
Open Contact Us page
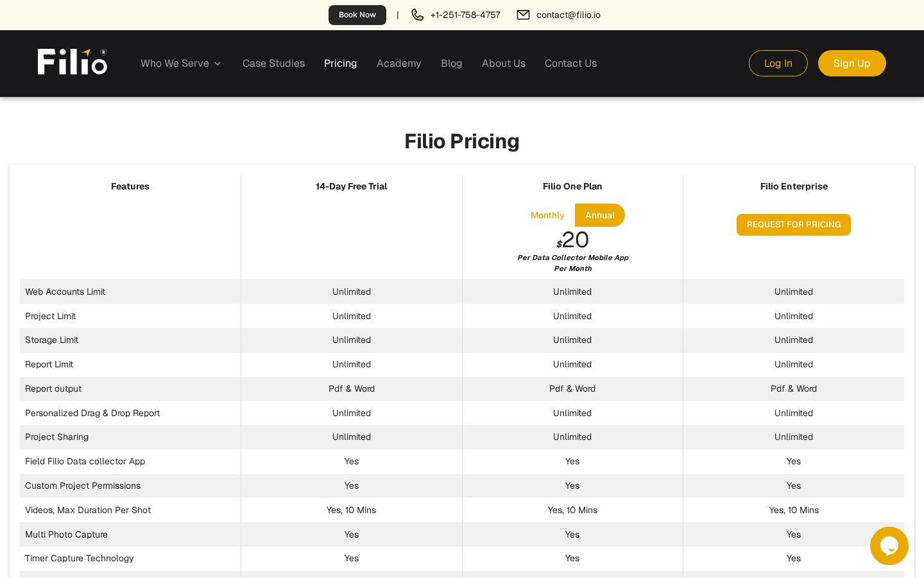point(570,64)
